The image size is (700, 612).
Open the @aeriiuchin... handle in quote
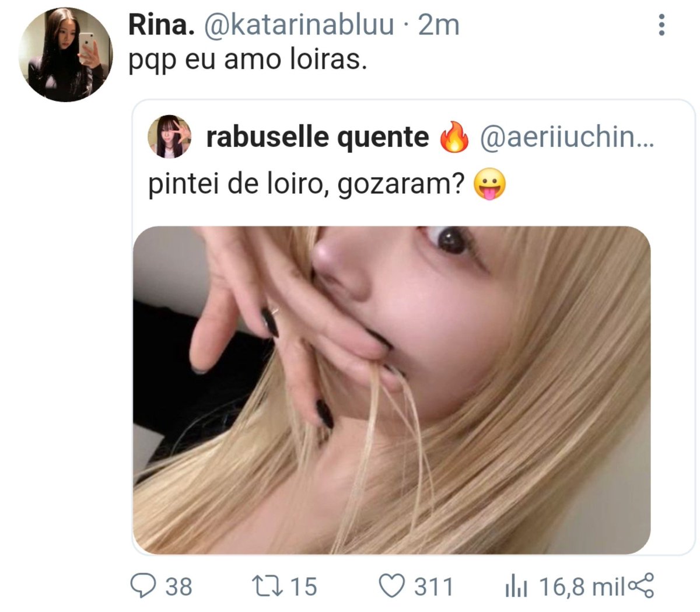point(566,137)
